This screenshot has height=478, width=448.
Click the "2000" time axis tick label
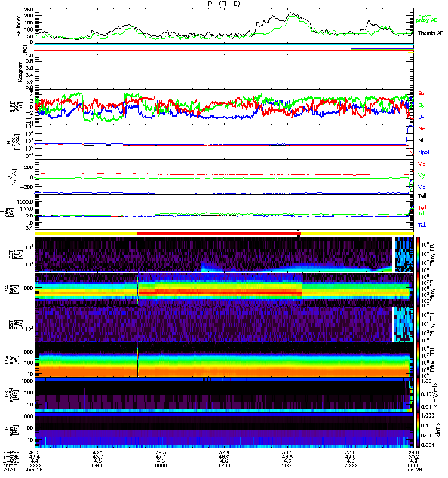point(351,465)
